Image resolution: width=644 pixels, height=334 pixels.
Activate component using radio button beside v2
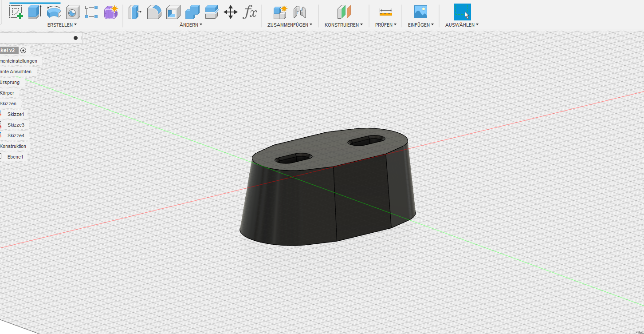point(24,50)
